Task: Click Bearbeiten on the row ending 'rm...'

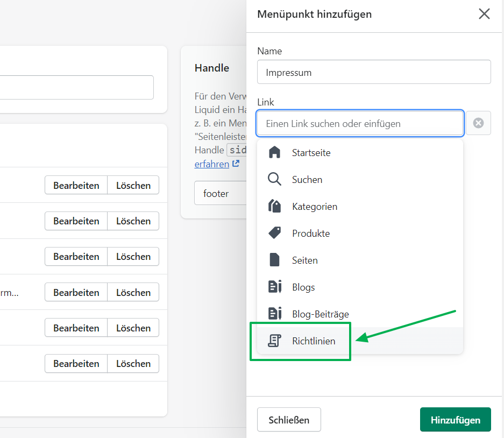Action: (x=76, y=292)
